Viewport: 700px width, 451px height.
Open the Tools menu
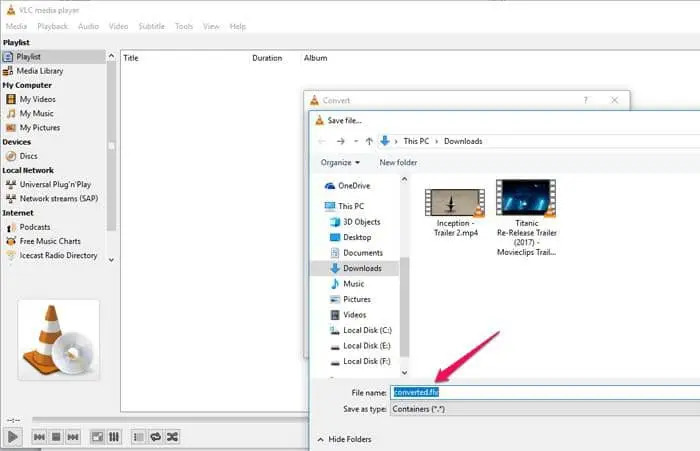tap(184, 26)
